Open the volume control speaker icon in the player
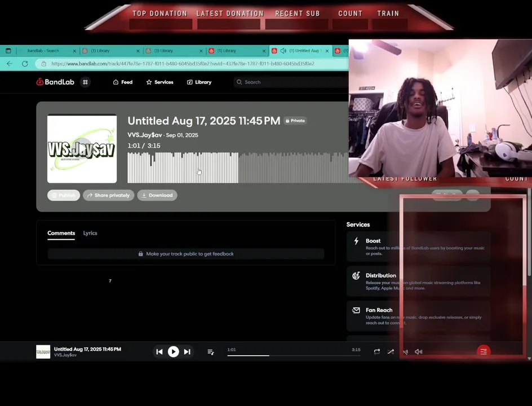This screenshot has height=406, width=532. (x=418, y=352)
